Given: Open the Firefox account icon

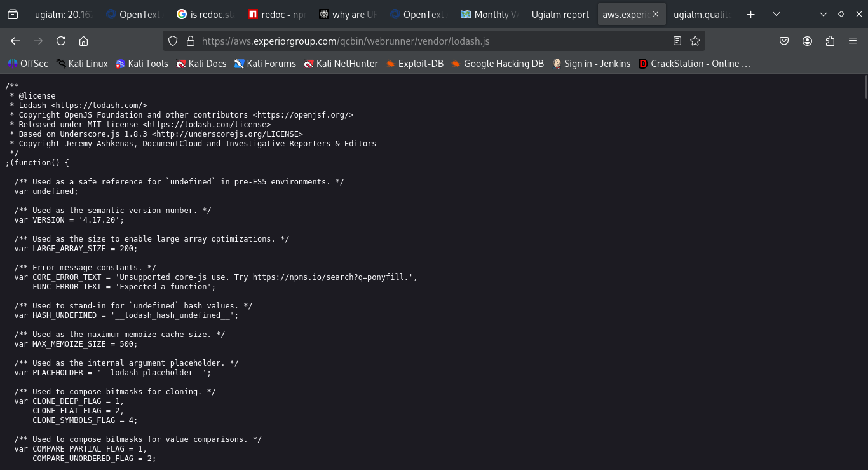Looking at the screenshot, I should [x=808, y=41].
